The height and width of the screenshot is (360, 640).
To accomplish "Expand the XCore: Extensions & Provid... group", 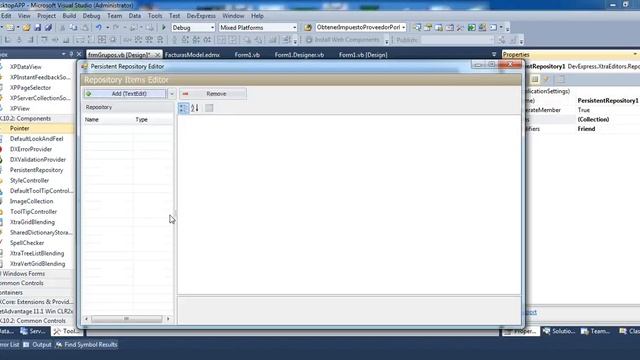I will coord(37,302).
